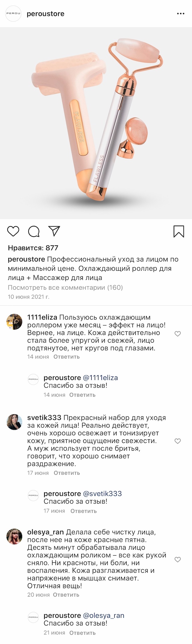Reply to svetik333's comment
The height and width of the screenshot is (644, 192).
(x=67, y=473)
